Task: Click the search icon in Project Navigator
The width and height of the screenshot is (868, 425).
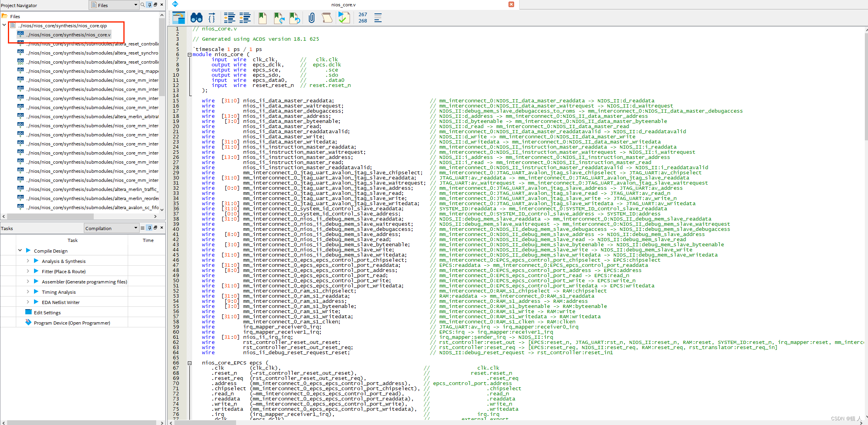Action: (x=143, y=5)
